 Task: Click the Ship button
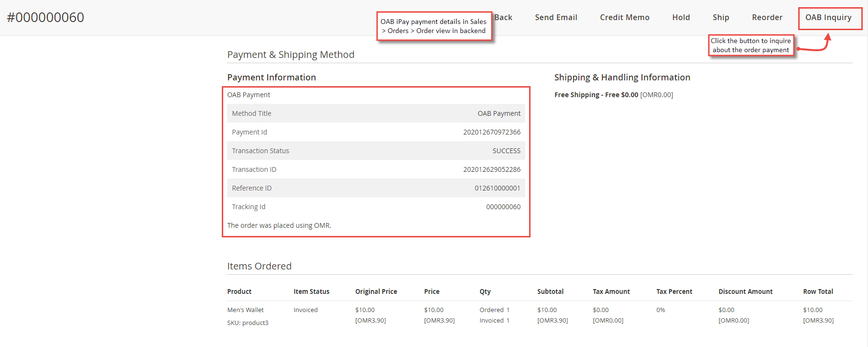(x=721, y=18)
